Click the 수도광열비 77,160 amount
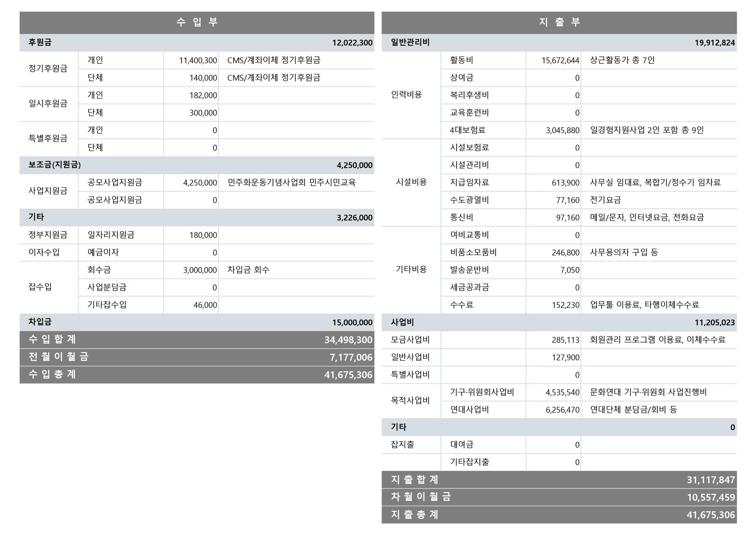 coord(568,200)
